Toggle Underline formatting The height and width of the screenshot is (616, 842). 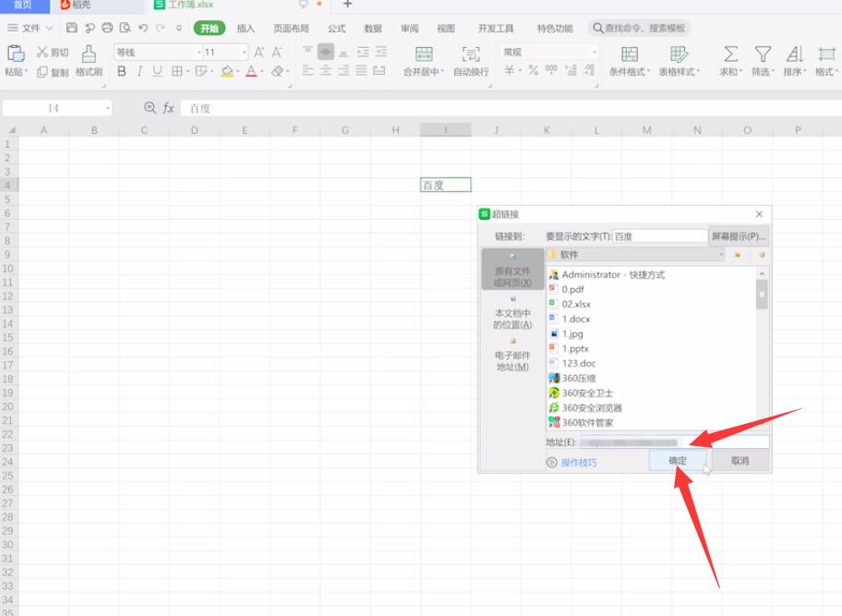[x=157, y=71]
